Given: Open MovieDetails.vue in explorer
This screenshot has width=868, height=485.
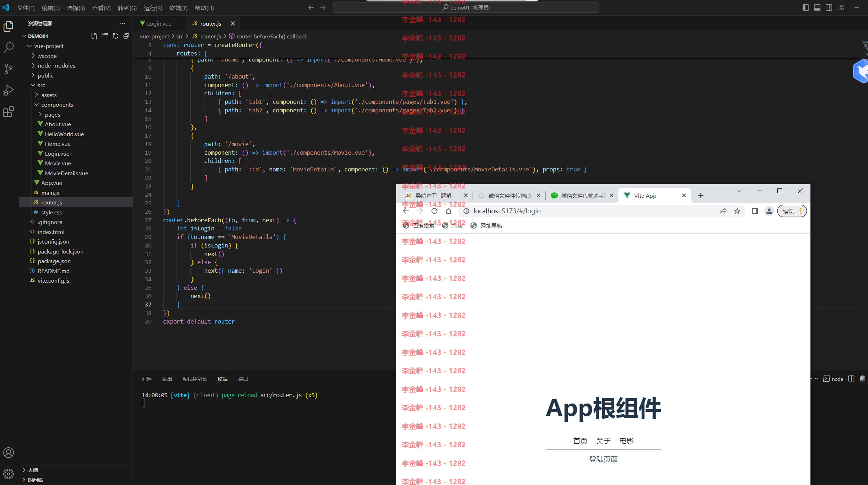Looking at the screenshot, I should (66, 173).
